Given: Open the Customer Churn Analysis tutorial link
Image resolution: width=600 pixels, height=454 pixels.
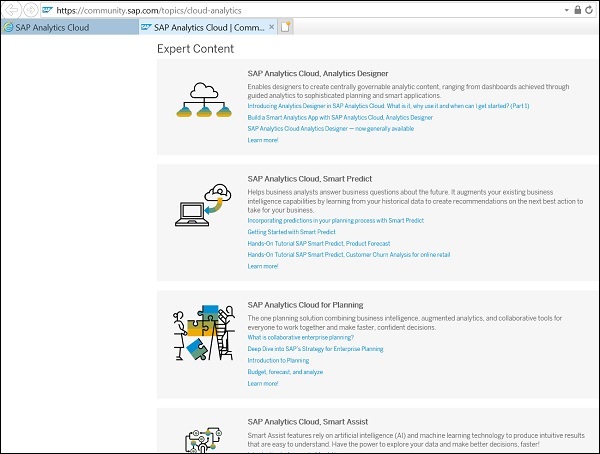Looking at the screenshot, I should coord(348,254).
